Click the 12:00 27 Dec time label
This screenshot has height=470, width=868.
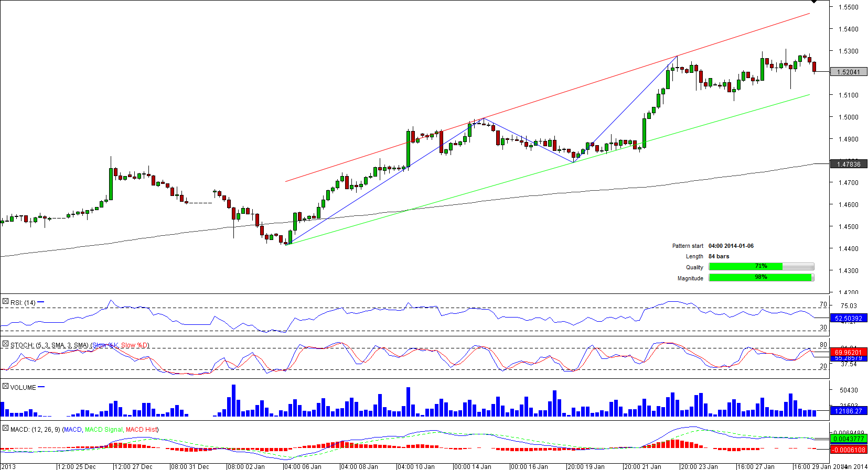(x=134, y=467)
